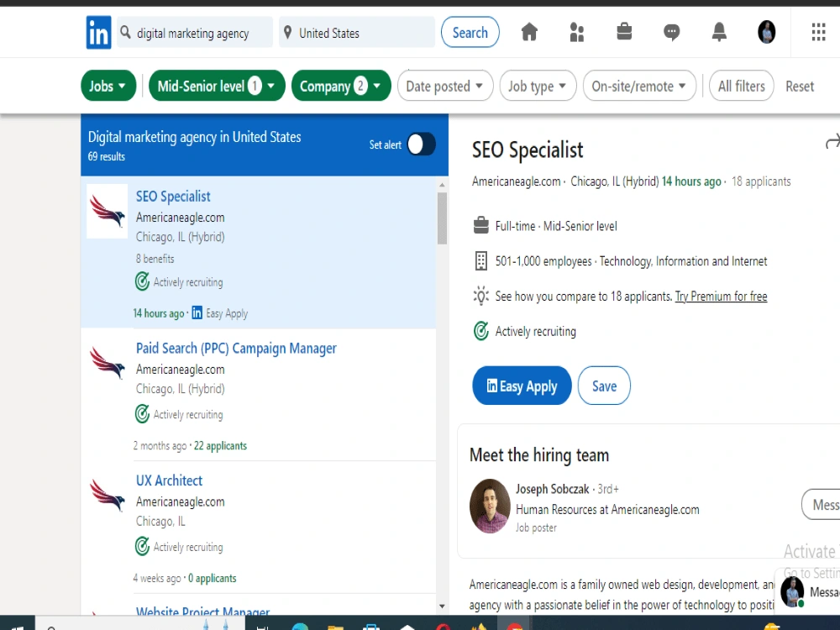Click the messaging overlay avatar at bottom right

click(x=792, y=592)
